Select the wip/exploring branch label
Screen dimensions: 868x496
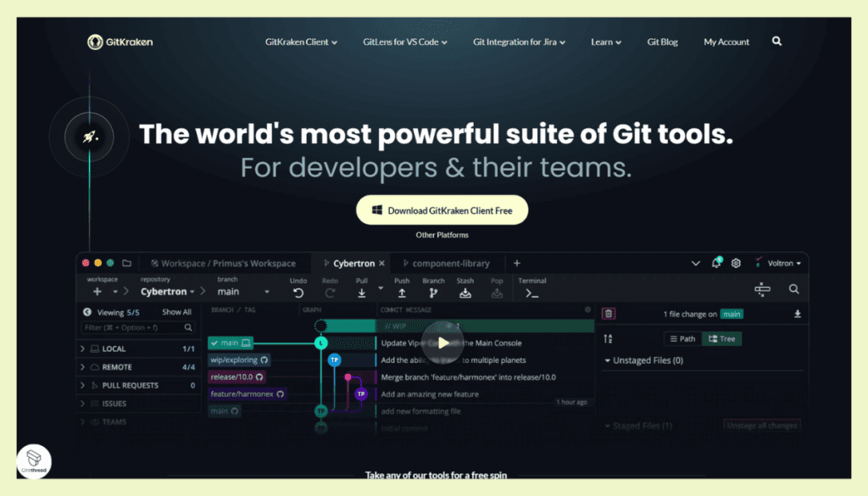click(239, 359)
